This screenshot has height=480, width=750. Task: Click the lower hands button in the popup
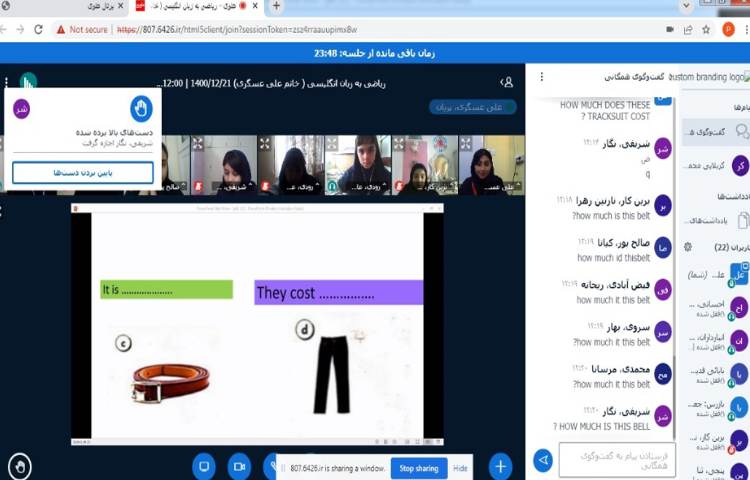coord(83,173)
